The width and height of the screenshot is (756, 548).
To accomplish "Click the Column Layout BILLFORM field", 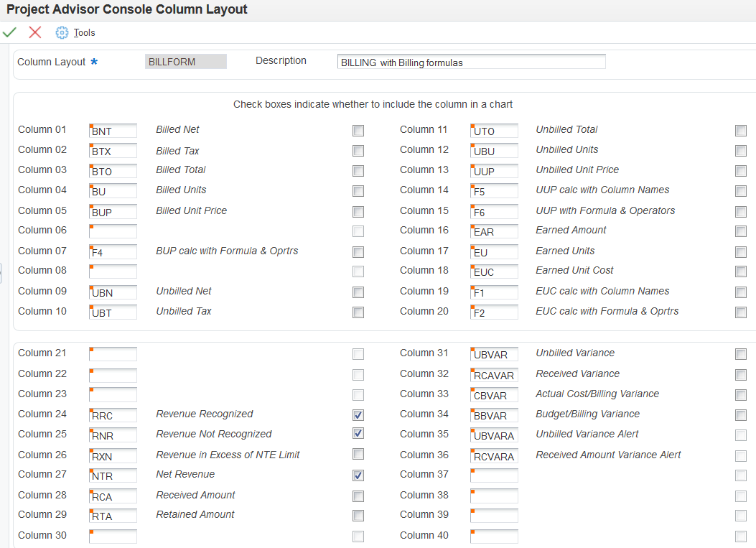I will pyautogui.click(x=186, y=62).
